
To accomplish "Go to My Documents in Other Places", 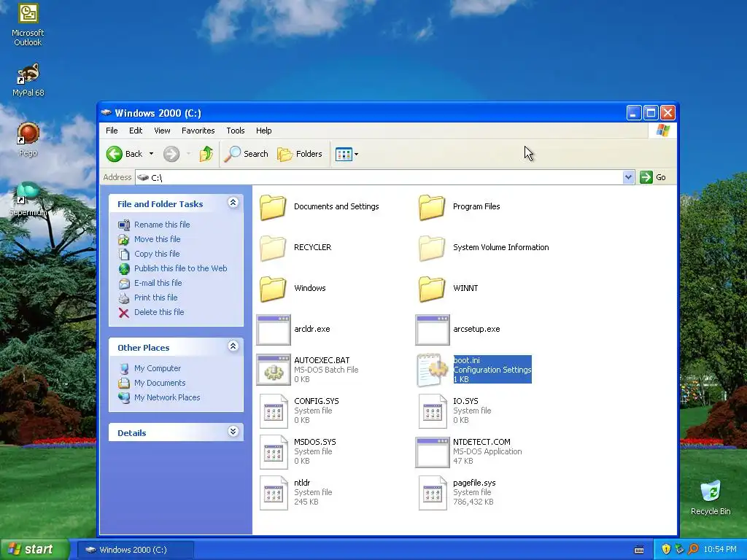I will pyautogui.click(x=160, y=383).
